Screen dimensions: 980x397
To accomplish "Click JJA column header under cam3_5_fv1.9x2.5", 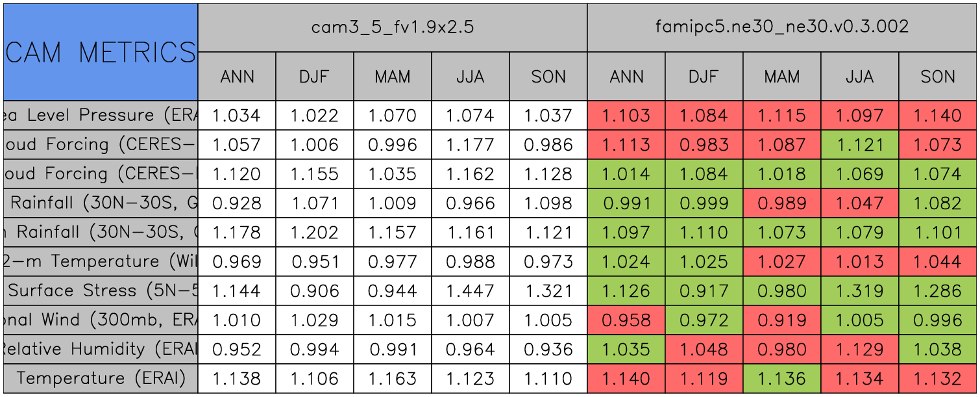I will (x=470, y=77).
